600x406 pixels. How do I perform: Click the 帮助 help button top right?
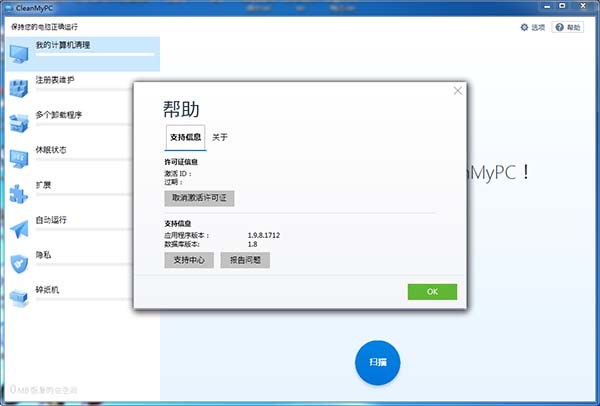click(x=568, y=27)
